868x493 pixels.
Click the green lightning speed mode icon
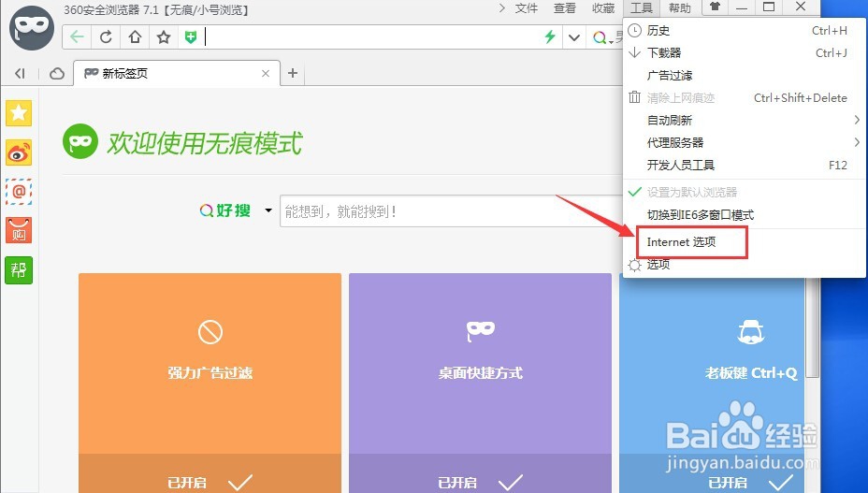click(550, 37)
